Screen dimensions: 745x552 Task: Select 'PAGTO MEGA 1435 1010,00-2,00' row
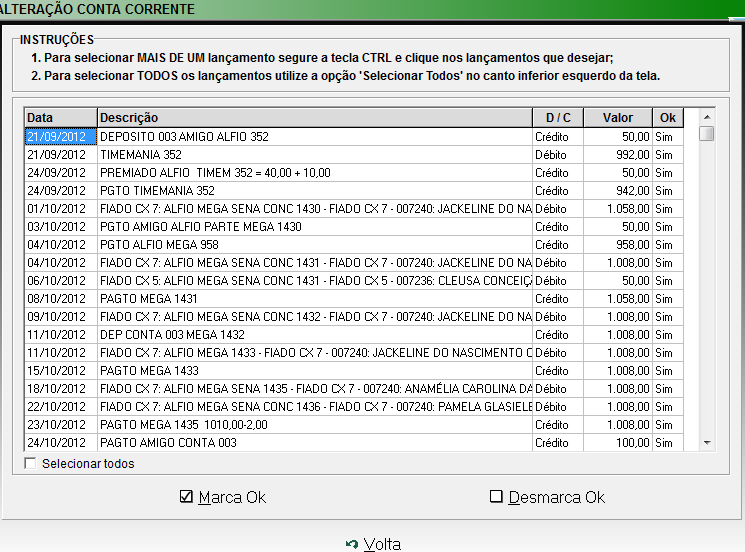[354, 425]
